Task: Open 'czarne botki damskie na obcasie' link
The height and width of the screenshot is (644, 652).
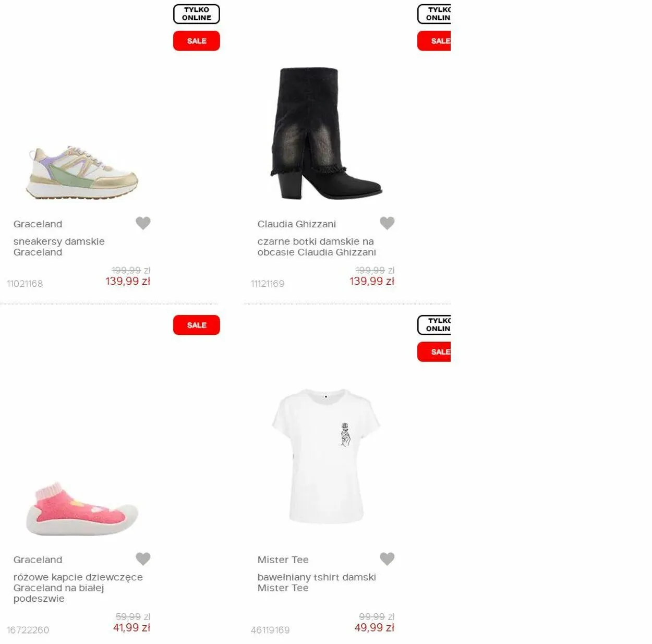Action: click(317, 247)
